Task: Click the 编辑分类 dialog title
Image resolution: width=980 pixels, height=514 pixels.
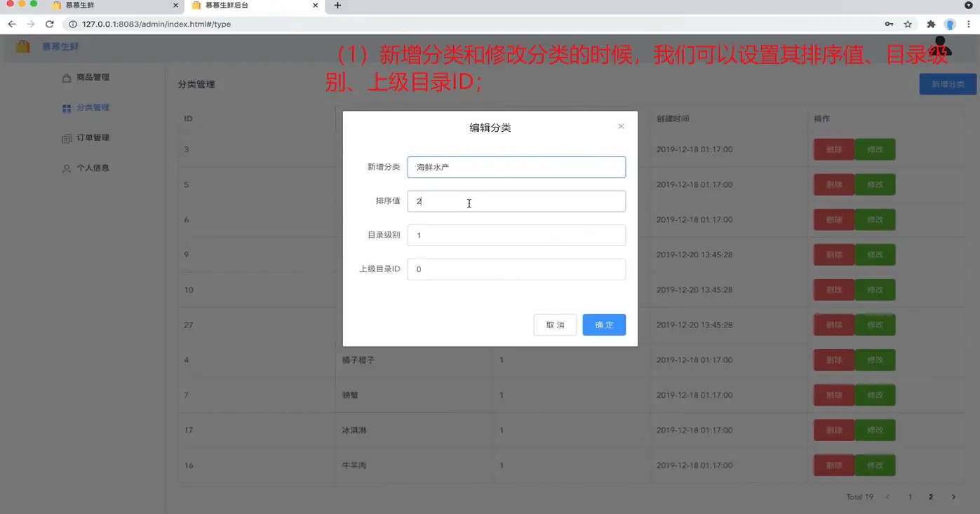Action: (x=490, y=128)
